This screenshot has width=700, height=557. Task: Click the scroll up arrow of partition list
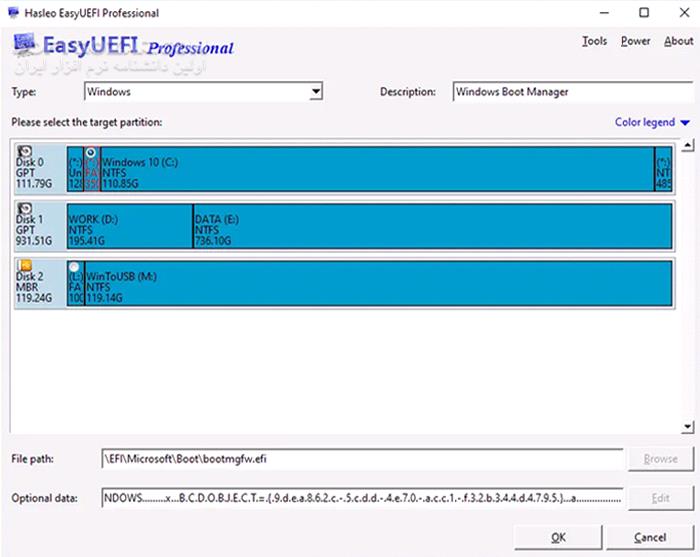tap(688, 145)
